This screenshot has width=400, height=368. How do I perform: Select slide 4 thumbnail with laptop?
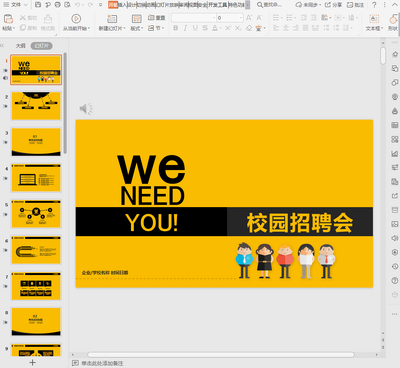click(x=36, y=178)
